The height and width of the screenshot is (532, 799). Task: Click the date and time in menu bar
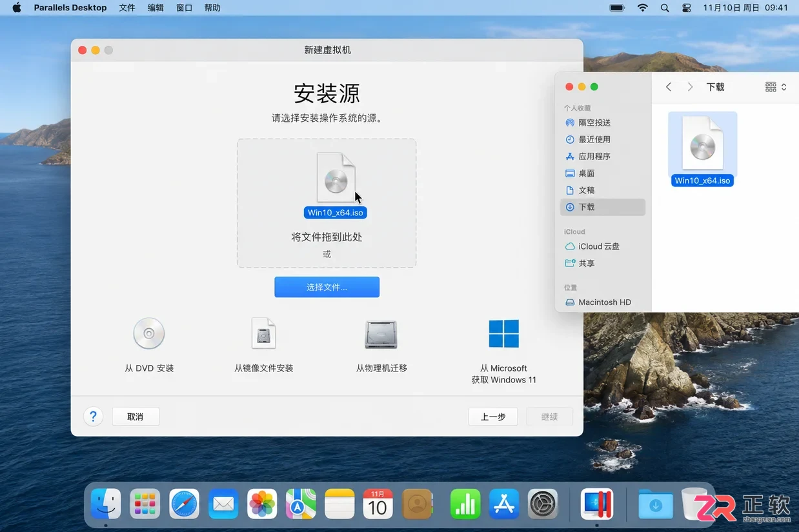(745, 8)
